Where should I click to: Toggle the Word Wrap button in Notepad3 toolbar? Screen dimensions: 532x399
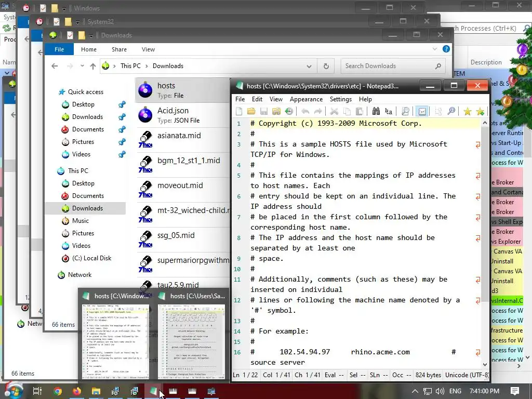[422, 111]
